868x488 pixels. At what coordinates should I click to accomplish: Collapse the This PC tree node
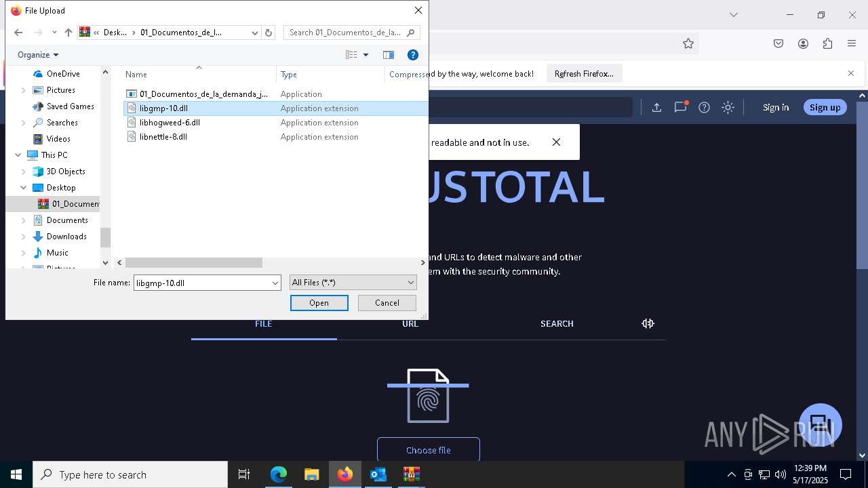click(x=18, y=155)
